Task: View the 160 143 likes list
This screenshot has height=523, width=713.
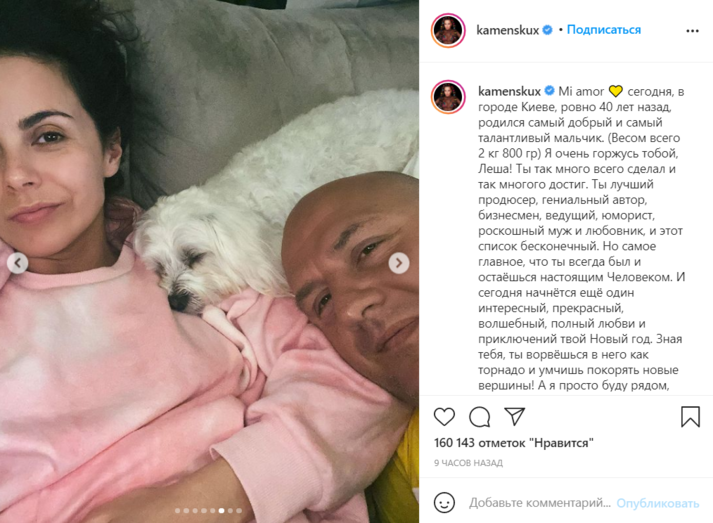Action: (x=514, y=443)
